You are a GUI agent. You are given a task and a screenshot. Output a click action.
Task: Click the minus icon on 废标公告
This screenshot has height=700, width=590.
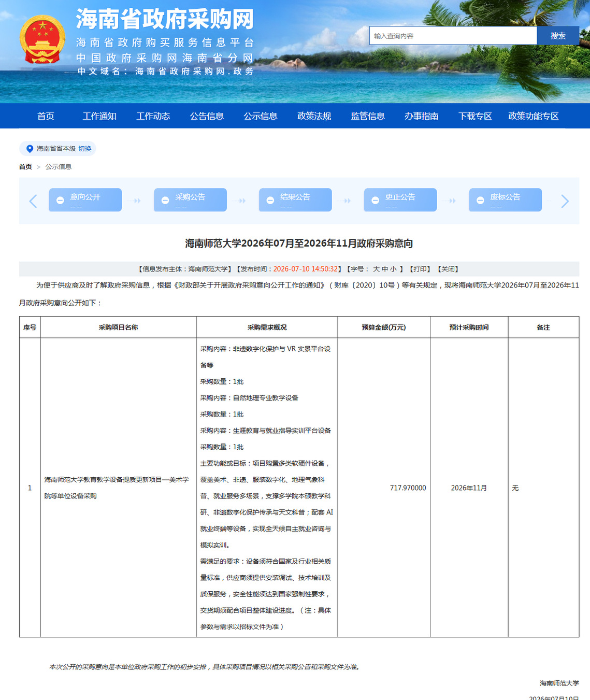(x=480, y=200)
